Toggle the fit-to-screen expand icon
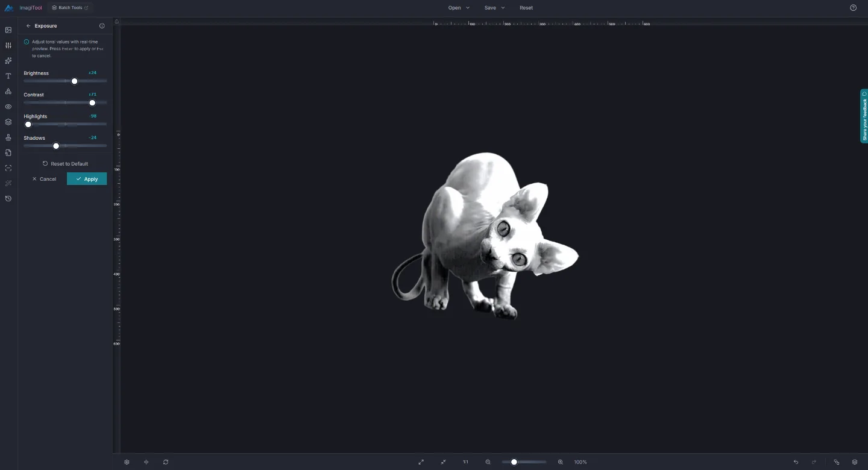 [x=421, y=462]
